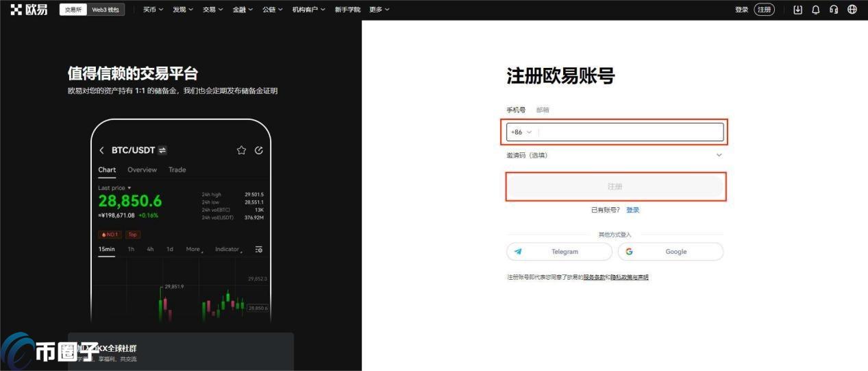This screenshot has height=371, width=868.
Task: Click the 登录 link after 已有账号?
Action: click(x=632, y=210)
